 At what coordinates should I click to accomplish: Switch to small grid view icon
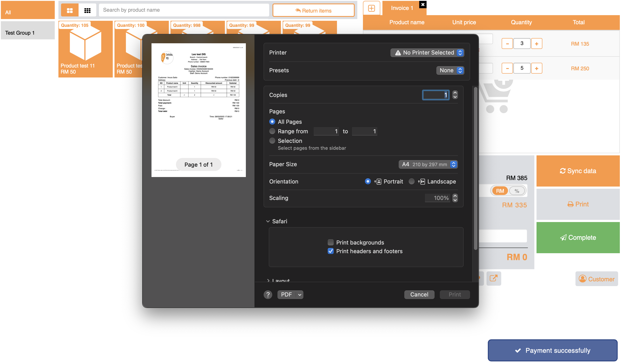[87, 10]
